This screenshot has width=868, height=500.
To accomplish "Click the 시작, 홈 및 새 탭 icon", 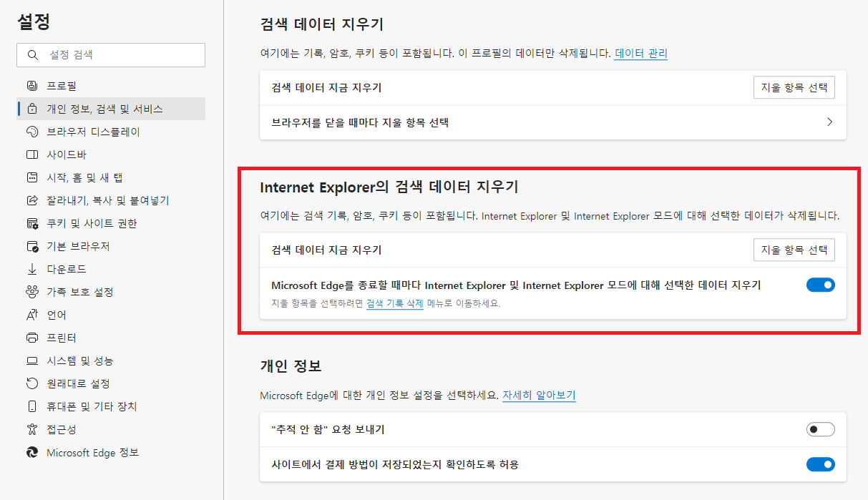I will point(31,177).
